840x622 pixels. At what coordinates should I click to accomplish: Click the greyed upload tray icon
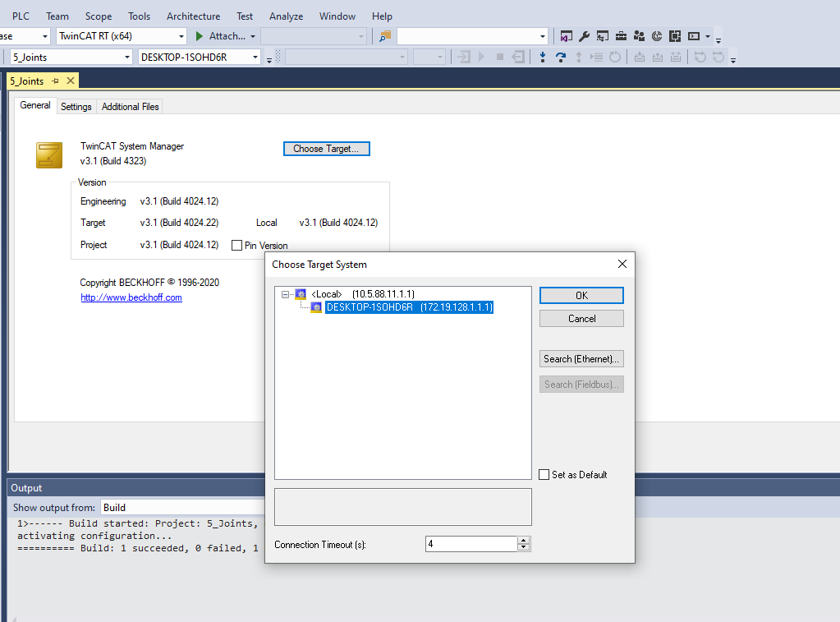658,57
